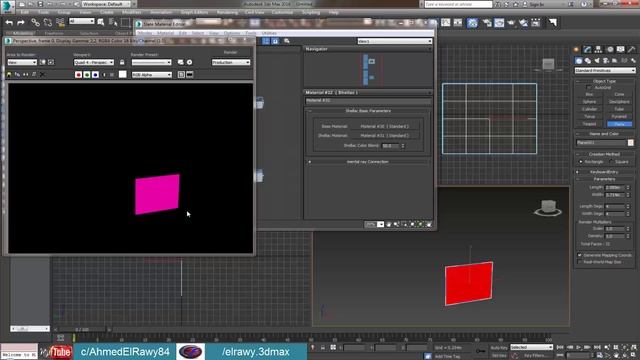Click the Save Image icon in render window
This screenshot has width=640, height=360.
pyautogui.click(x=9, y=75)
